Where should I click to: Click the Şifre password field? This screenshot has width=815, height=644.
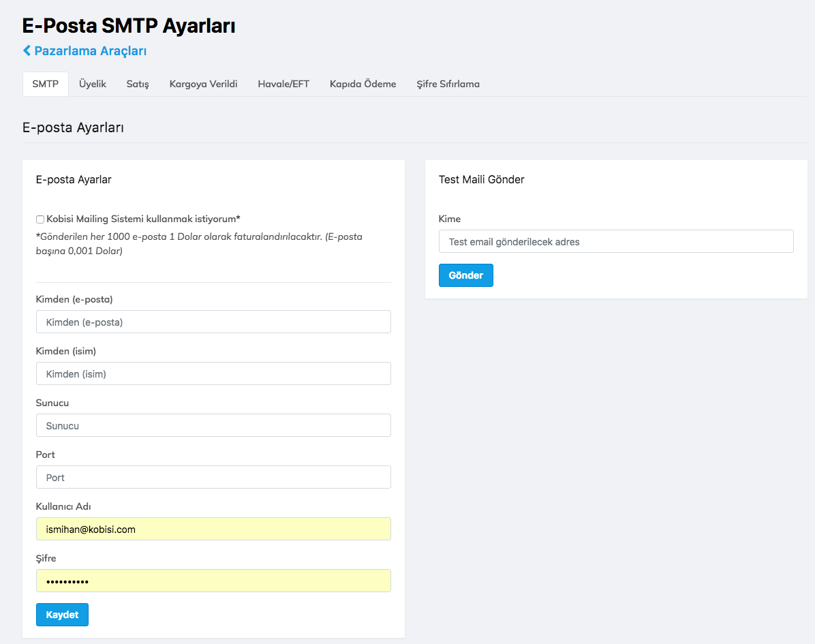213,581
